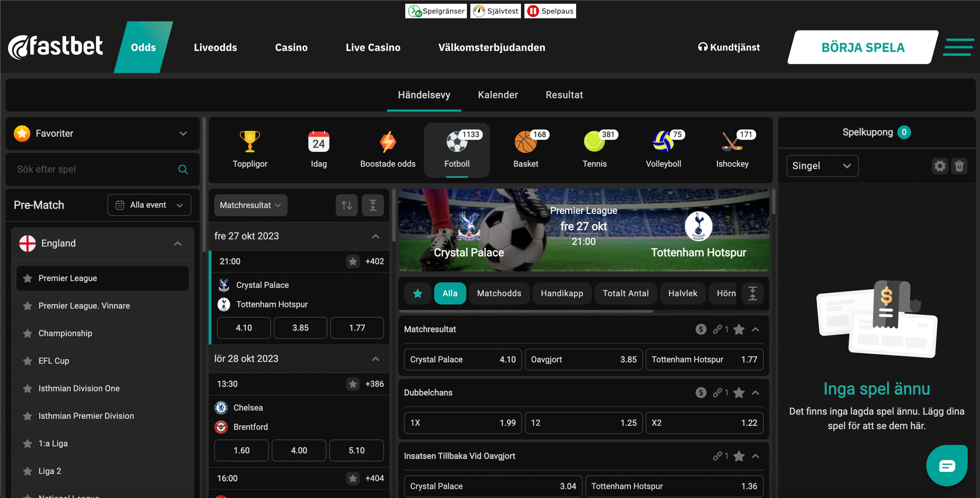Screen dimensions: 980x498
Task: Open Spelgränser responsible gaming icon
Action: pos(436,11)
